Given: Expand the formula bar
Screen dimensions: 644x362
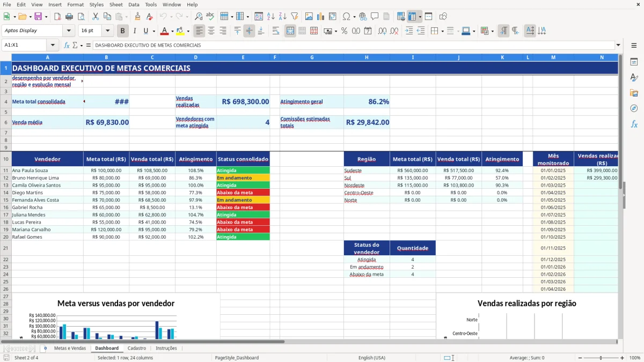Looking at the screenshot, I should coord(618,45).
